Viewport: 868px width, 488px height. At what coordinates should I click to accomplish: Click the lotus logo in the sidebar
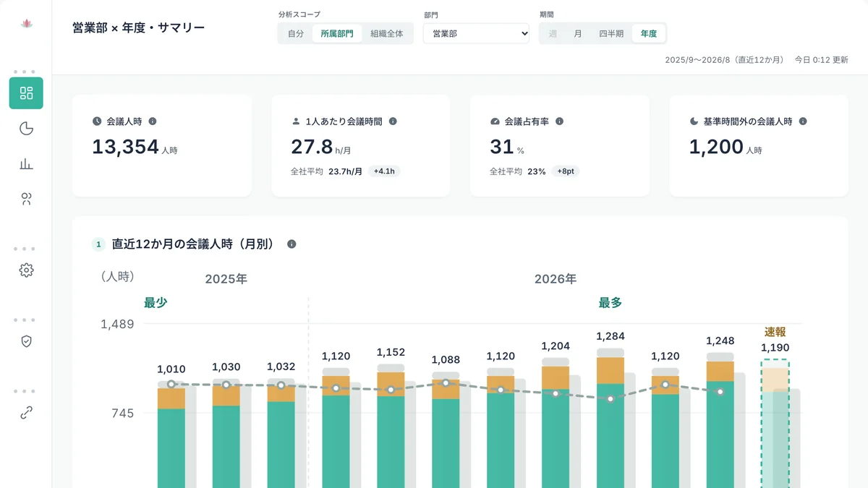pos(26,24)
